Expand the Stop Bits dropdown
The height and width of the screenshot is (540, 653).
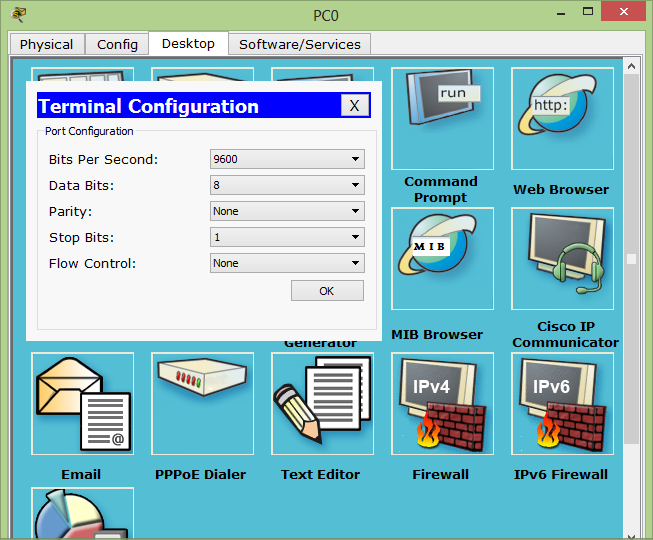(x=287, y=237)
